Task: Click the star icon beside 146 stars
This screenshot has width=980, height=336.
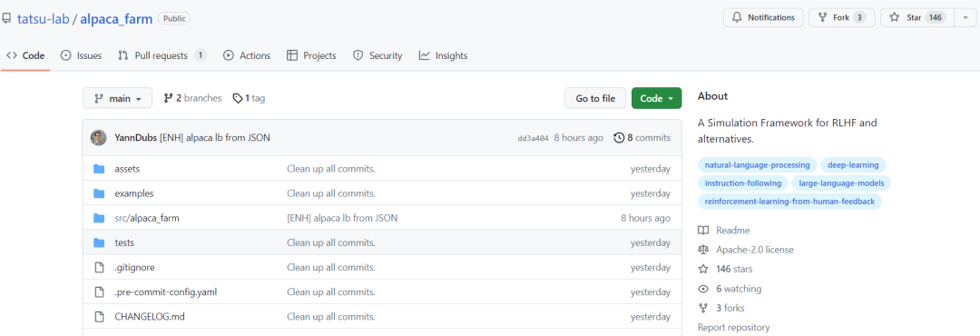Action: [x=703, y=269]
